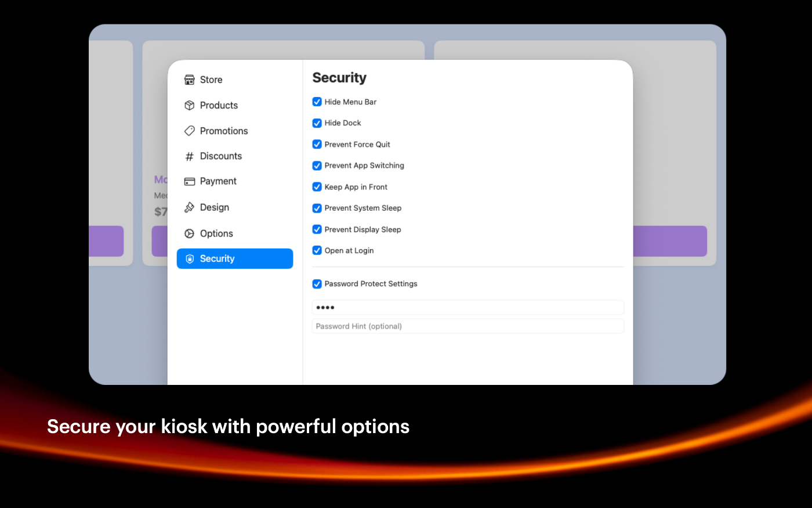Click the Store storefront icon in sidebar
Image resolution: width=812 pixels, height=508 pixels.
(189, 80)
